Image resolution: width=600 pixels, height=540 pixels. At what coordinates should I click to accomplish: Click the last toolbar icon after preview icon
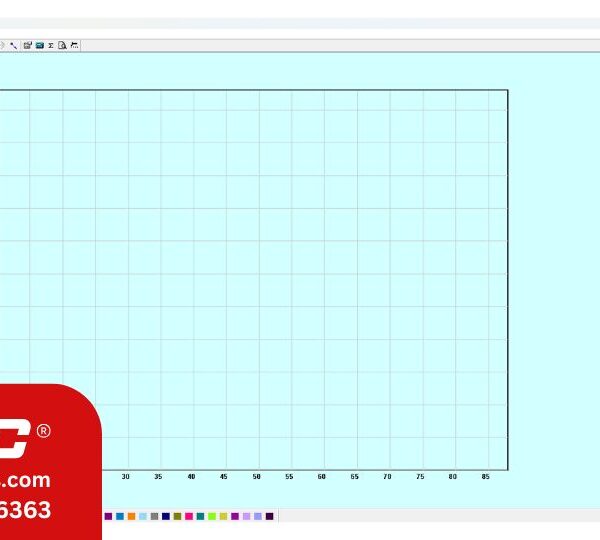tap(75, 45)
